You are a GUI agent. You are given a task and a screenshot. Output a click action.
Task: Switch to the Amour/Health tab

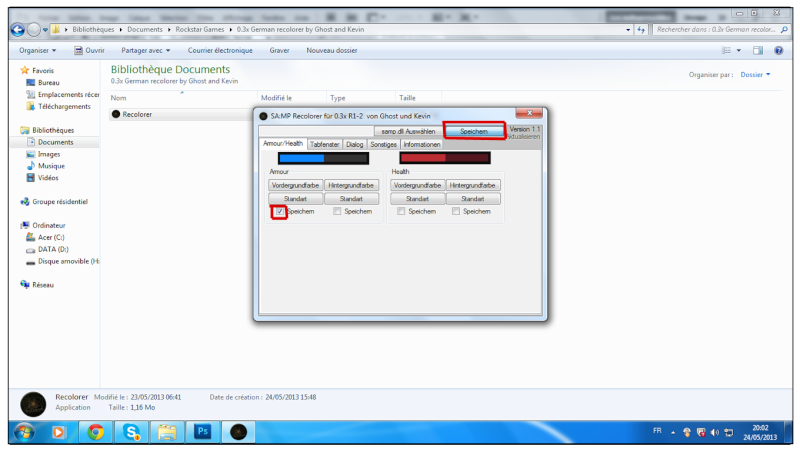coord(283,144)
